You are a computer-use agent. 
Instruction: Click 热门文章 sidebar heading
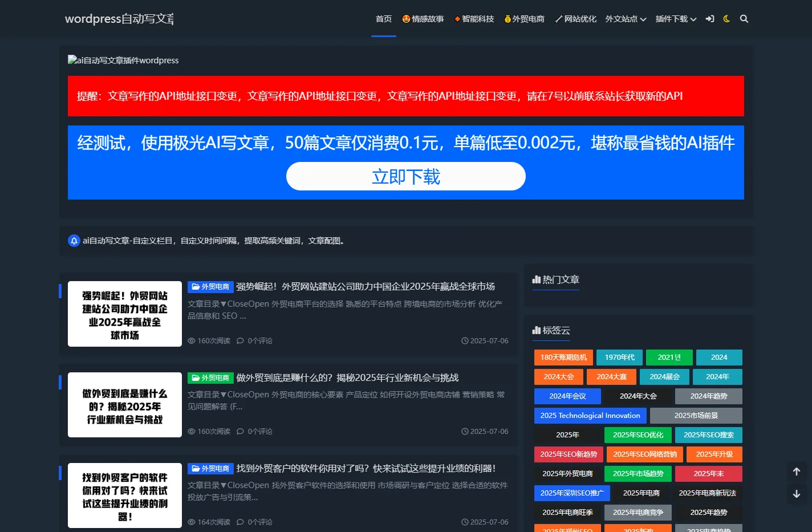tap(556, 280)
